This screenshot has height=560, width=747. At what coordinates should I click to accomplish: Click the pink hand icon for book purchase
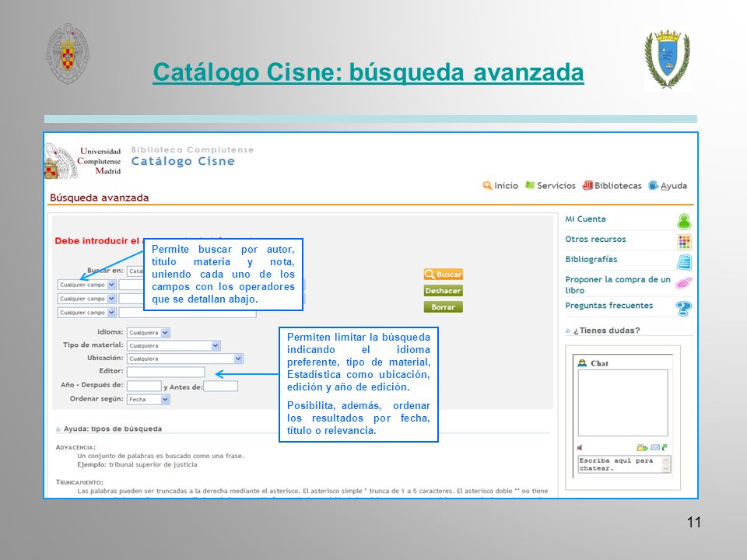684,283
